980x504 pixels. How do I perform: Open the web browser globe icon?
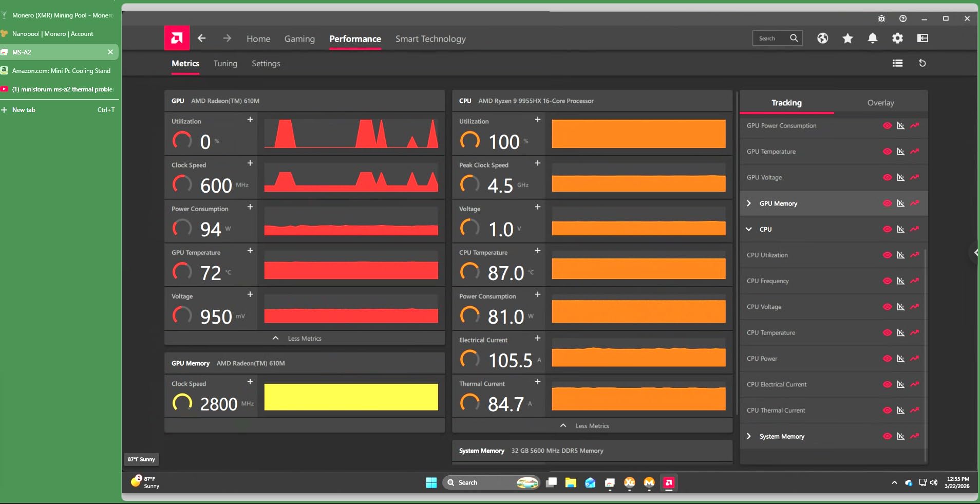(823, 38)
